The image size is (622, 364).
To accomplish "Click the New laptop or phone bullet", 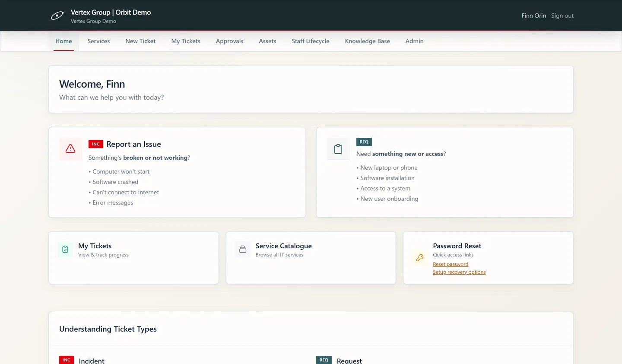I will 387,168.
